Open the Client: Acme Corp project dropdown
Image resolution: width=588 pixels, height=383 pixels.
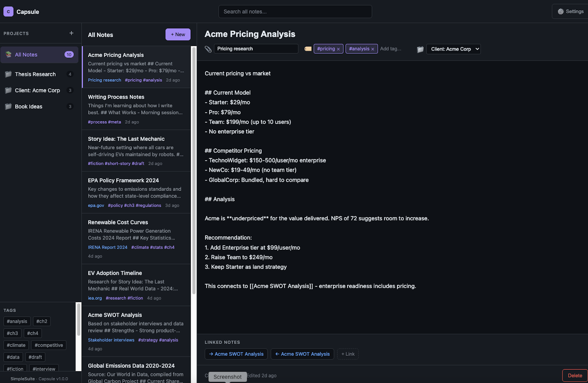[x=453, y=49]
